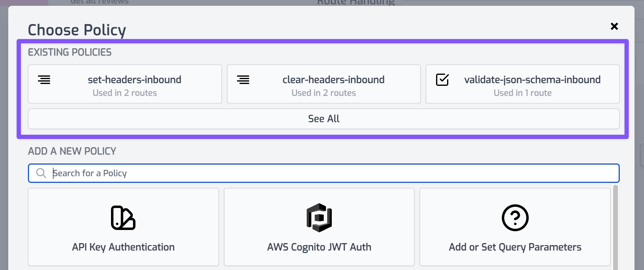Click the API Key Authentication icon
The image size is (644, 270).
(x=123, y=218)
